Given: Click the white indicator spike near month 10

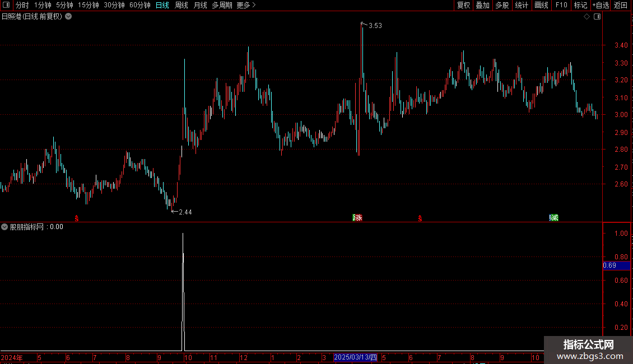Looking at the screenshot, I should pos(183,292).
